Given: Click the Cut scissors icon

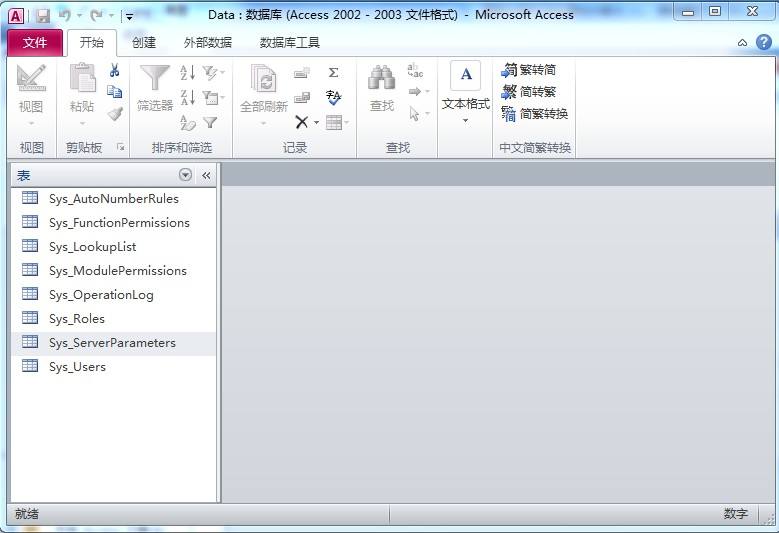Looking at the screenshot, I should (114, 71).
